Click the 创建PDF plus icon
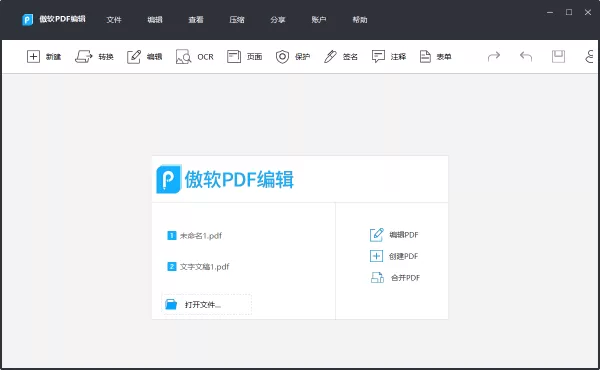 tap(376, 256)
